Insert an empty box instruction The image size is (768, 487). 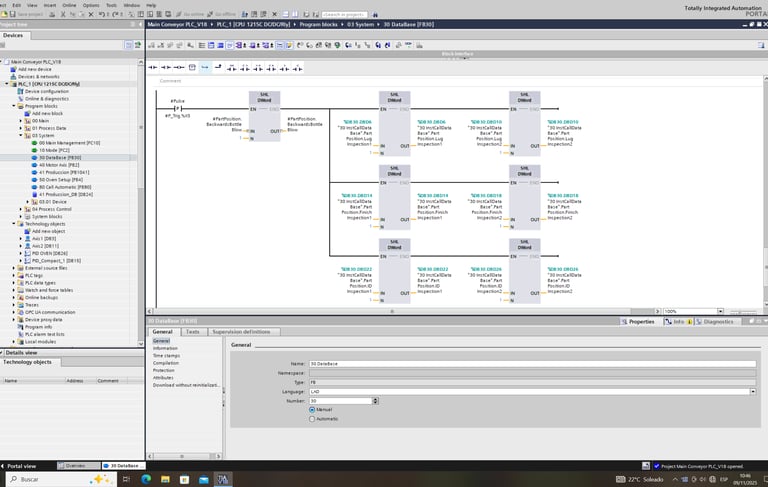[x=192, y=68]
